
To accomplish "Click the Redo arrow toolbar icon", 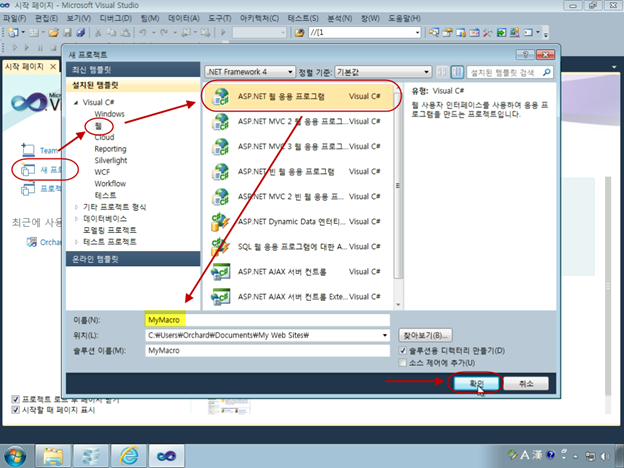I will click(164, 33).
